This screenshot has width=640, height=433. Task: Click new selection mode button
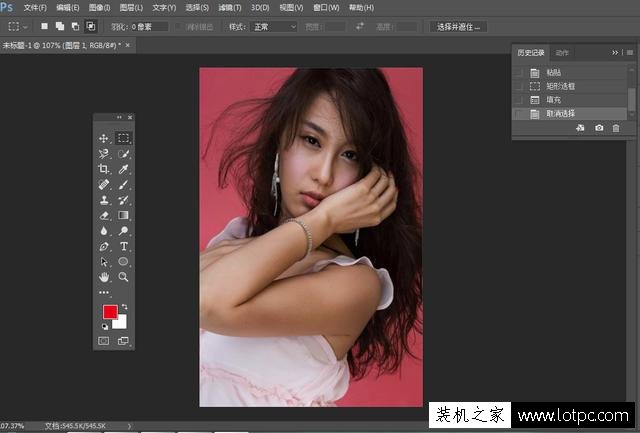pyautogui.click(x=44, y=27)
